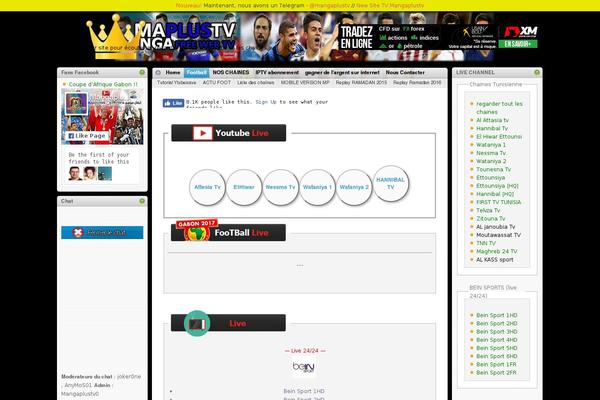Screen dimensions: 600x400
Task: Open regarder tout les chaines link
Action: click(499, 108)
